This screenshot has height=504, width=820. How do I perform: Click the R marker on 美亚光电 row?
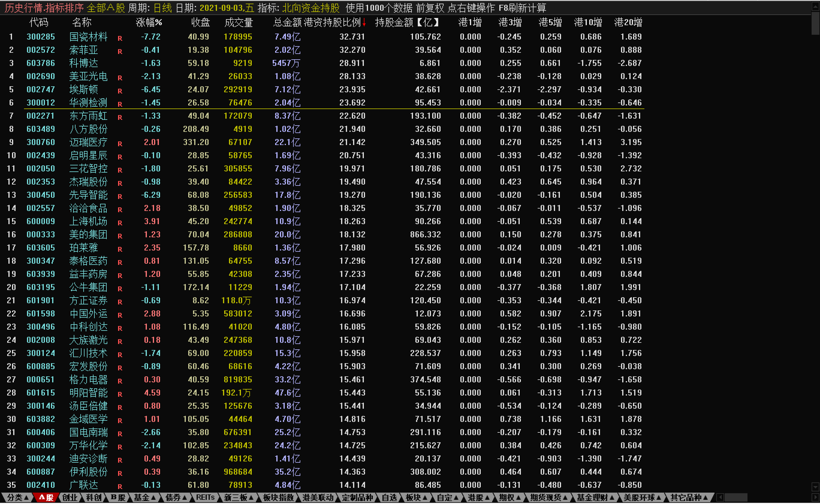[x=120, y=78]
